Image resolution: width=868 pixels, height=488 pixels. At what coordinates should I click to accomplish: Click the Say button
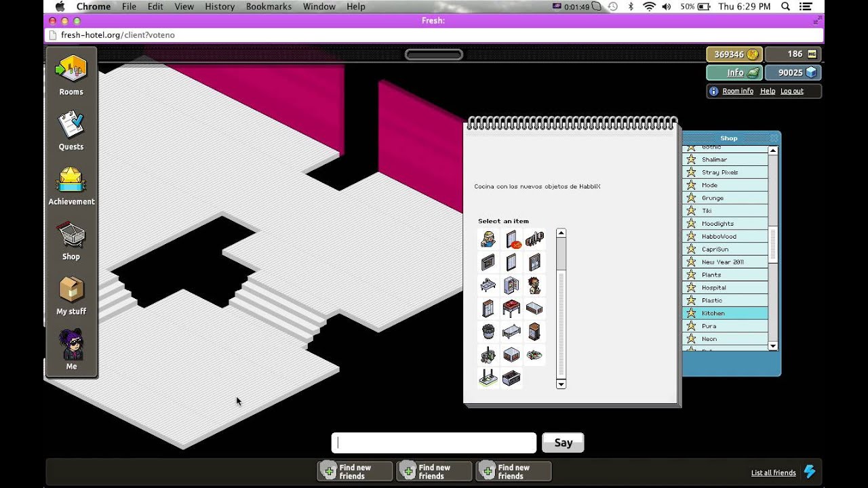click(x=563, y=443)
